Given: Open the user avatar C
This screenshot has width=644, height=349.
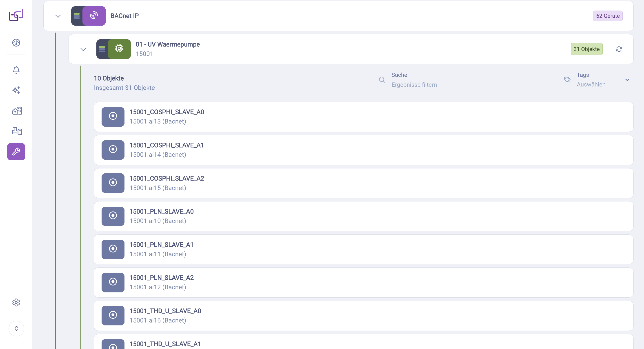Looking at the screenshot, I should coord(16,329).
